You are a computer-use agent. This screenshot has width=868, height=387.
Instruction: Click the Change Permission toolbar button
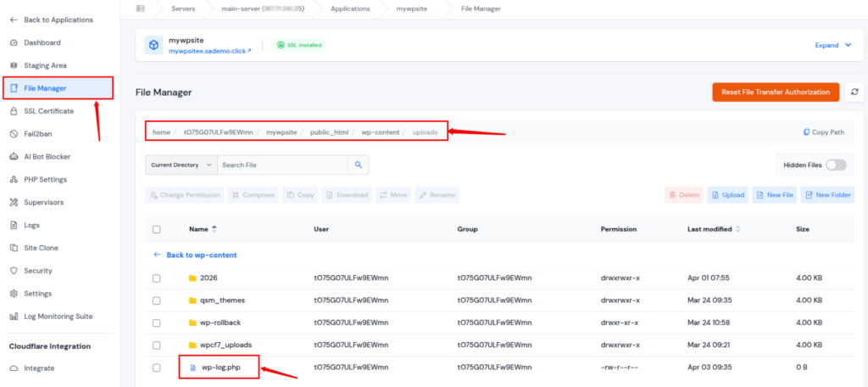tap(184, 195)
